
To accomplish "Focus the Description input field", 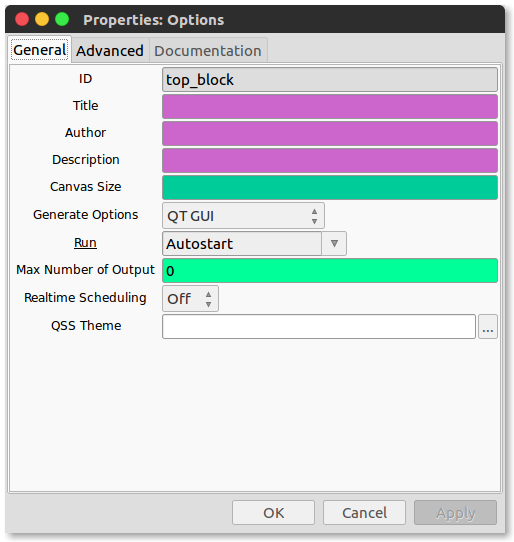I will pos(330,160).
